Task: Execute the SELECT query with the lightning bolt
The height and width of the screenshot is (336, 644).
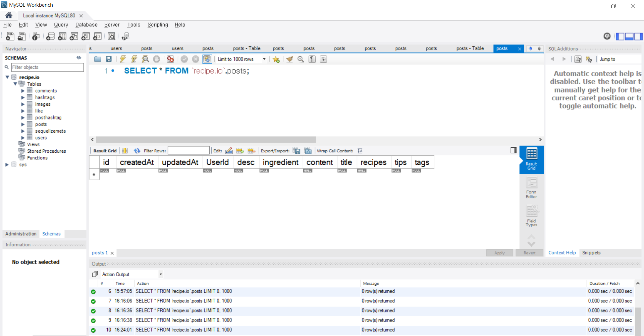Action: pyautogui.click(x=122, y=59)
